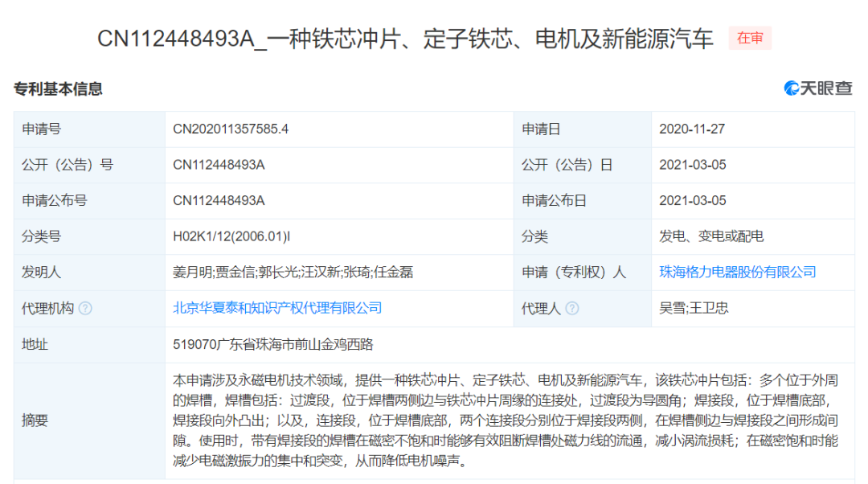Click the 公开（公告）号 value CN112448493A
Viewport: 868px width, 484px height.
219,165
